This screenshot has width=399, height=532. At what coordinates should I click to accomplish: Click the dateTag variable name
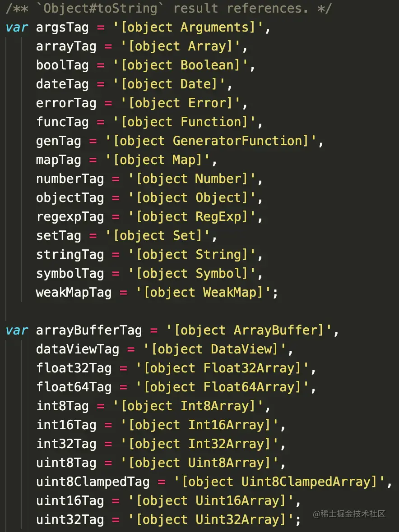tap(62, 84)
